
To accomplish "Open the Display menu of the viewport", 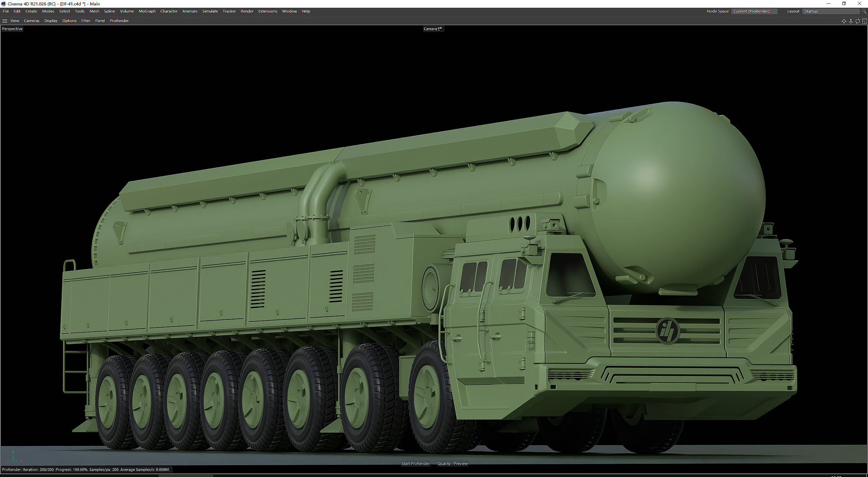I will point(51,21).
